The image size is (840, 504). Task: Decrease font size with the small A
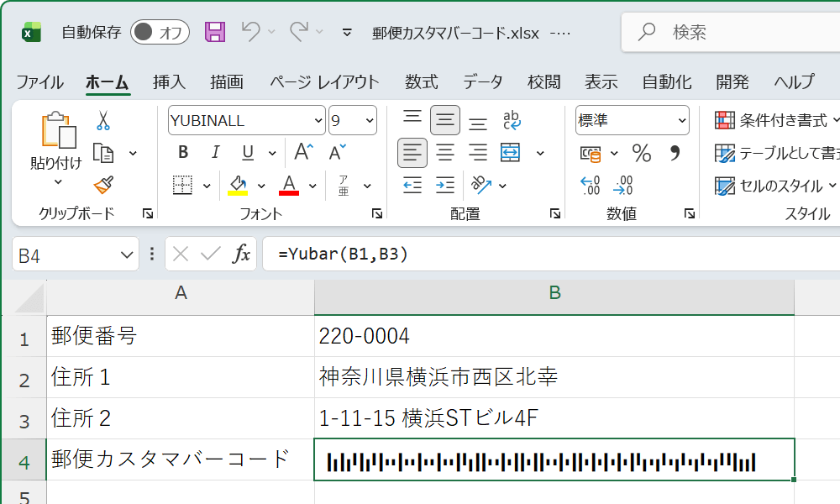point(337,152)
